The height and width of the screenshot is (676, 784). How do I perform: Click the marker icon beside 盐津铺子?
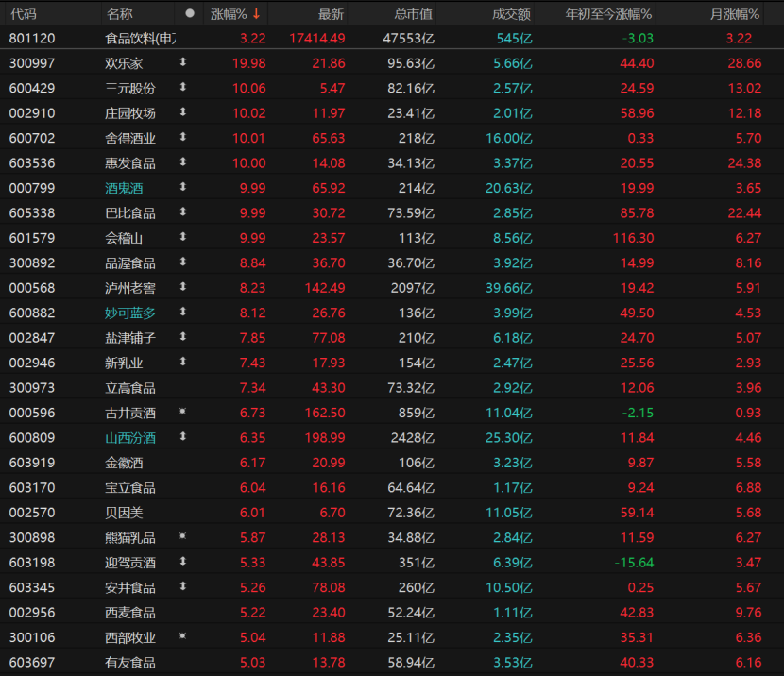(183, 337)
